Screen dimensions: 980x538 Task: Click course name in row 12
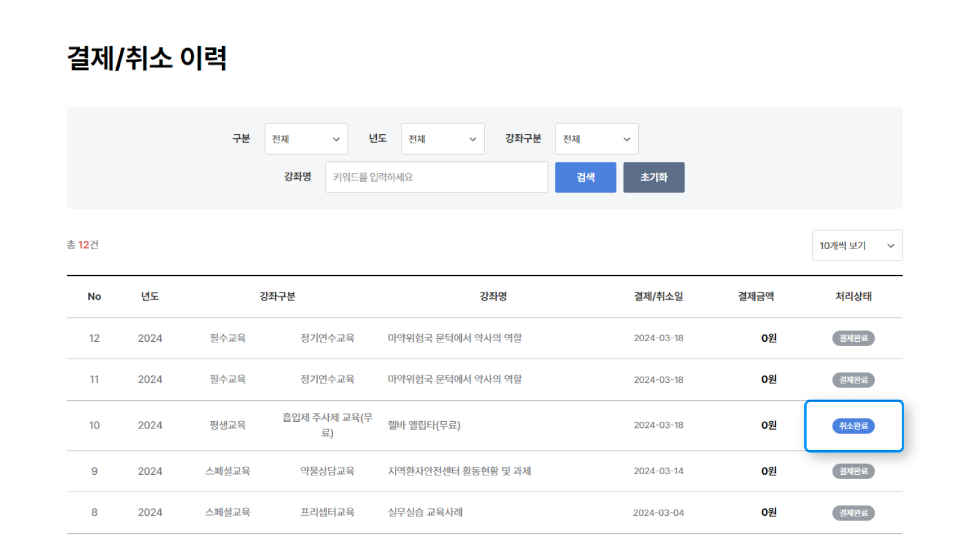455,338
